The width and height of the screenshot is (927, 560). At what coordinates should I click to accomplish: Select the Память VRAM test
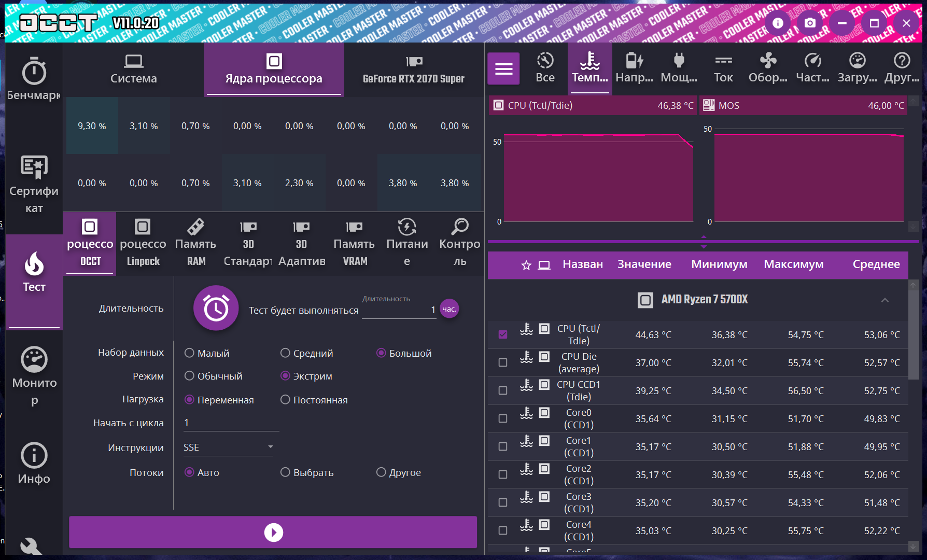click(x=354, y=243)
